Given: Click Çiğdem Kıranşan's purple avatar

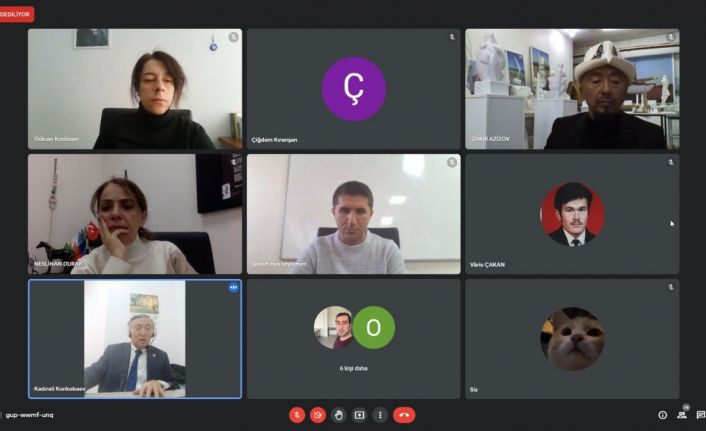Looking at the screenshot, I should click(x=354, y=89).
